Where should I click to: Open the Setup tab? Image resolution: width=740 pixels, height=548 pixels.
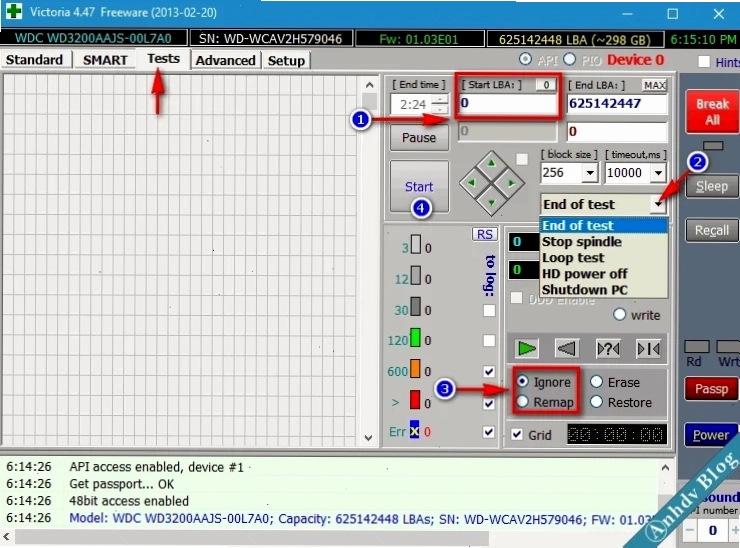pos(286,60)
